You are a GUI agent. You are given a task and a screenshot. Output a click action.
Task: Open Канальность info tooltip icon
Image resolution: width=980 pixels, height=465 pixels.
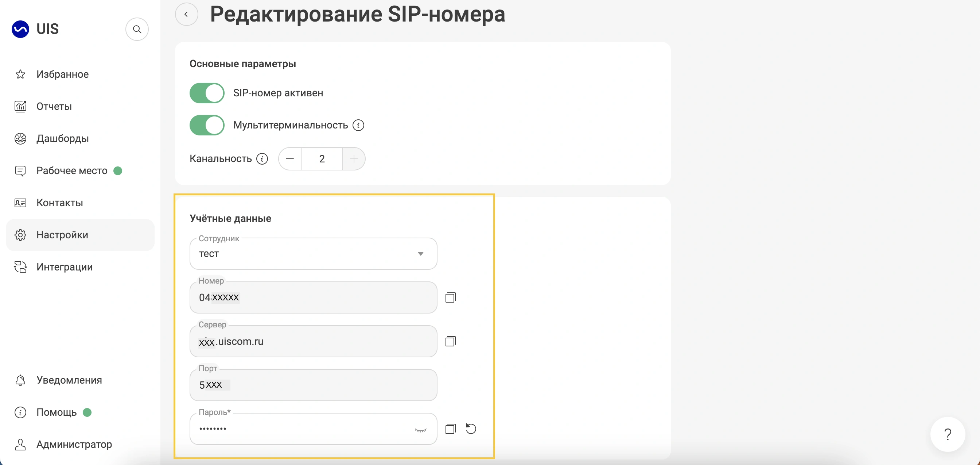pyautogui.click(x=262, y=159)
